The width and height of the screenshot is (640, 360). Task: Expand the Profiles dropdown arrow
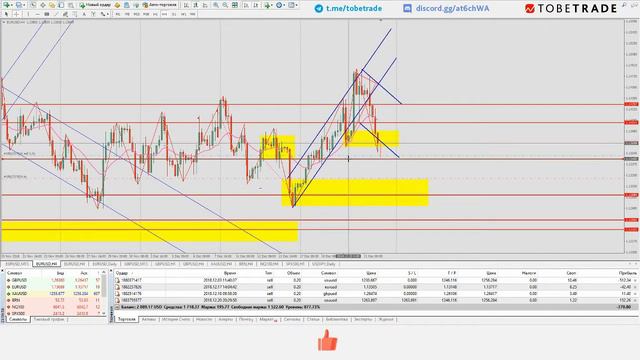pos(24,5)
